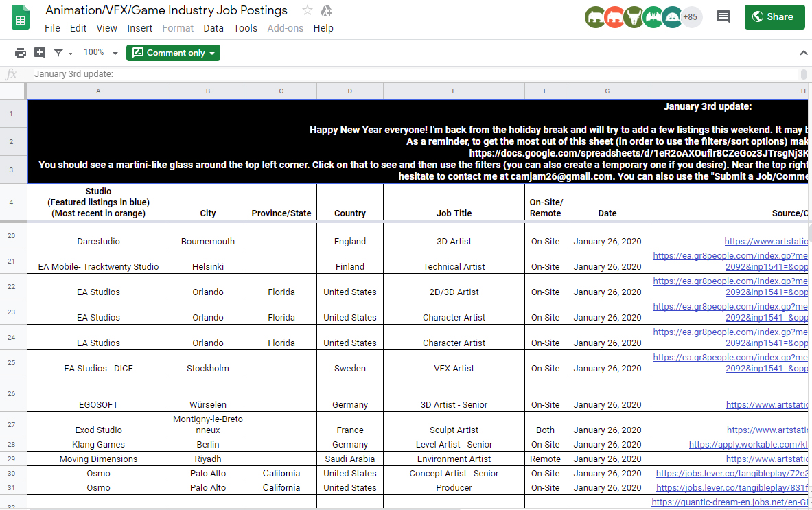This screenshot has height=510, width=812.
Task: Select the Bournemouth cell
Action: [x=208, y=235]
